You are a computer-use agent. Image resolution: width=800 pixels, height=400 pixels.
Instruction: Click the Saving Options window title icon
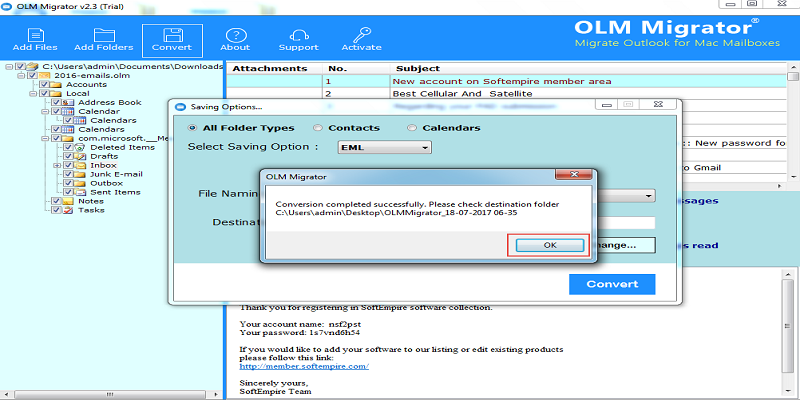179,107
